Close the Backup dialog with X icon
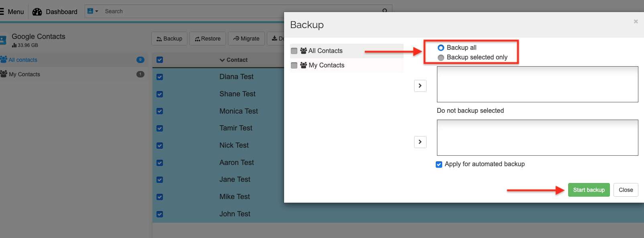The height and width of the screenshot is (238, 644). click(636, 22)
